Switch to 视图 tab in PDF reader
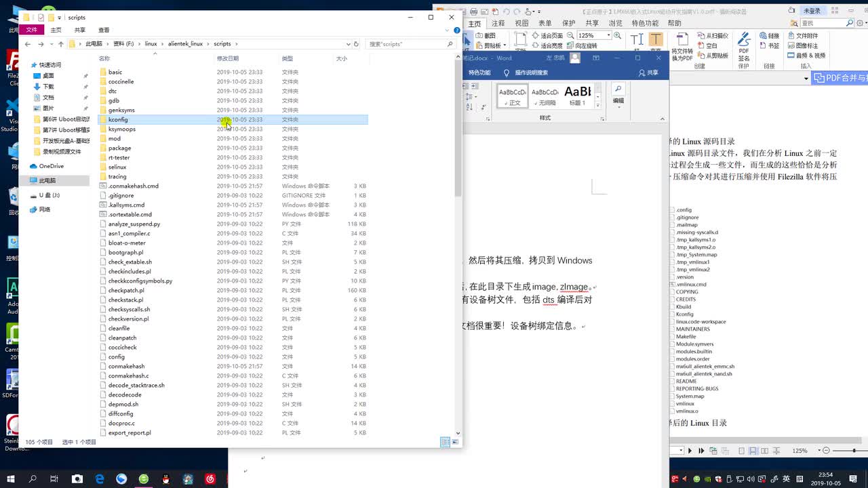Image resolution: width=868 pixels, height=488 pixels. 521,23
